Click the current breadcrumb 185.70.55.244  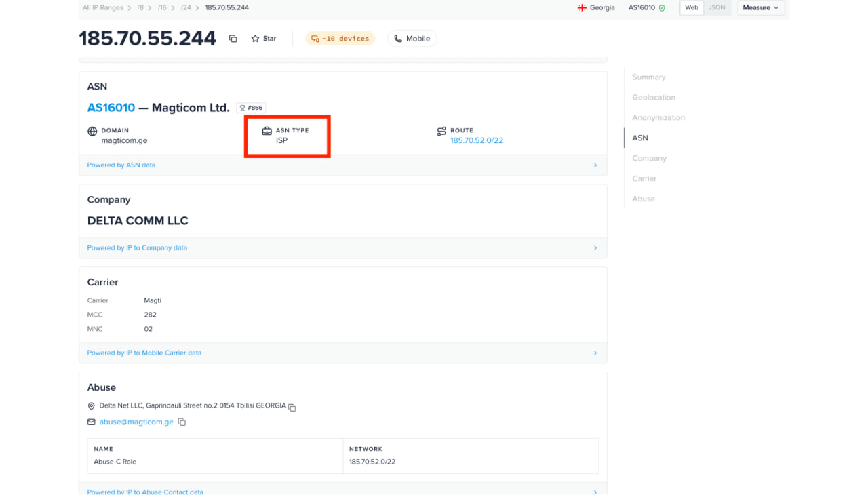click(x=226, y=8)
